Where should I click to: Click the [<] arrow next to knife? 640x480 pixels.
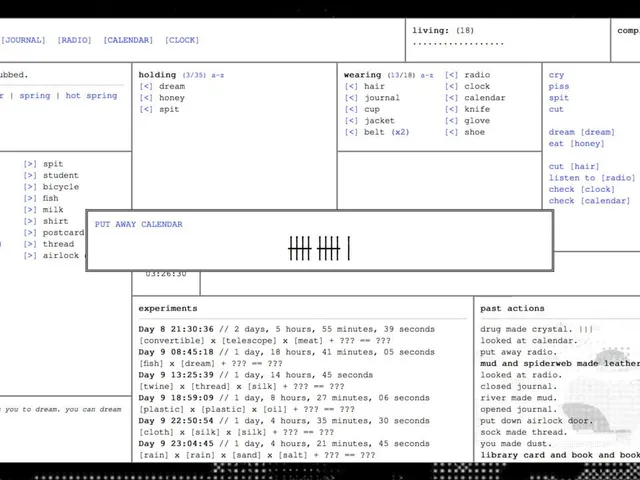(451, 109)
